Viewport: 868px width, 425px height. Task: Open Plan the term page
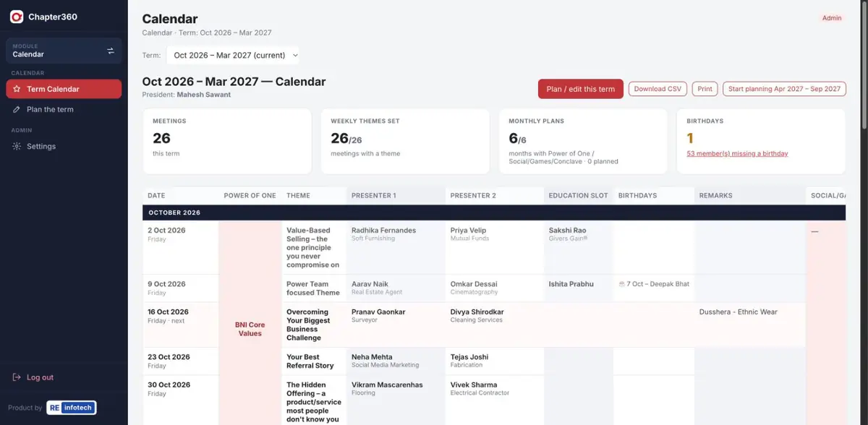64,109
